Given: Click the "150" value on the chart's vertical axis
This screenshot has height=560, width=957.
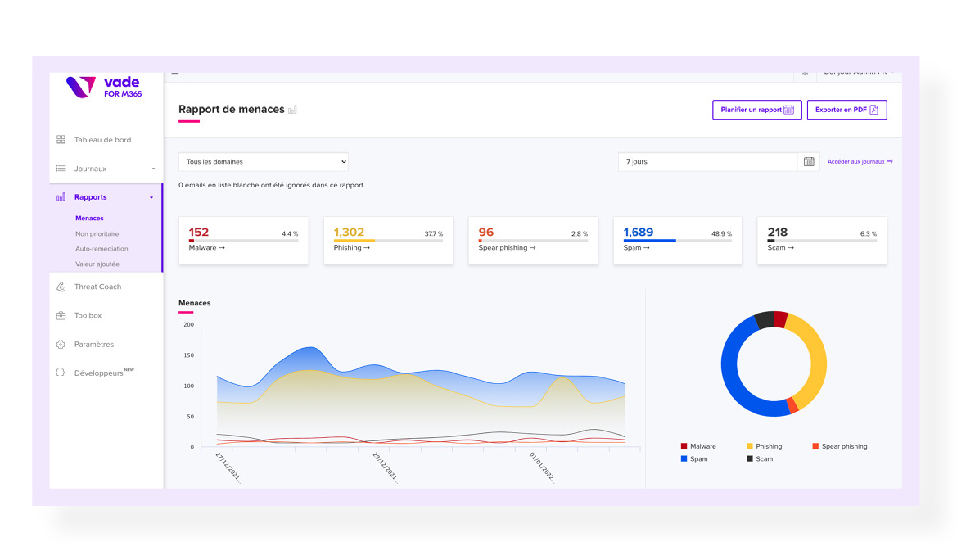Looking at the screenshot, I should point(188,355).
